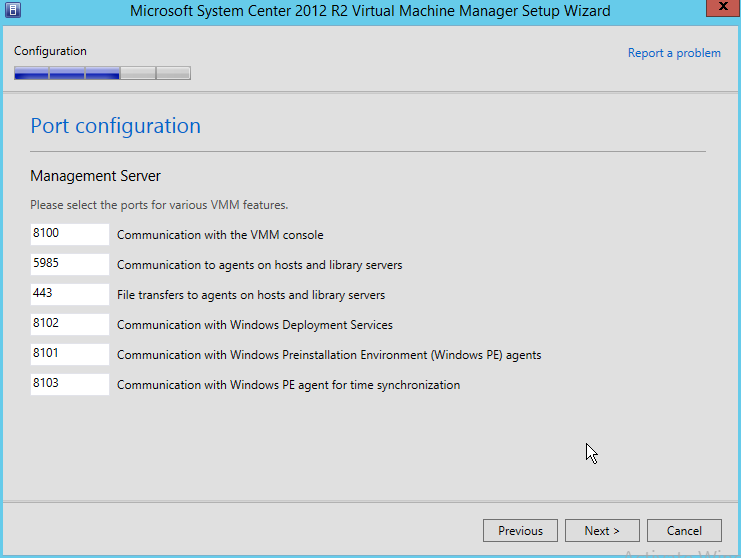Image resolution: width=741 pixels, height=558 pixels.
Task: Go back with the Previous button
Action: (520, 531)
